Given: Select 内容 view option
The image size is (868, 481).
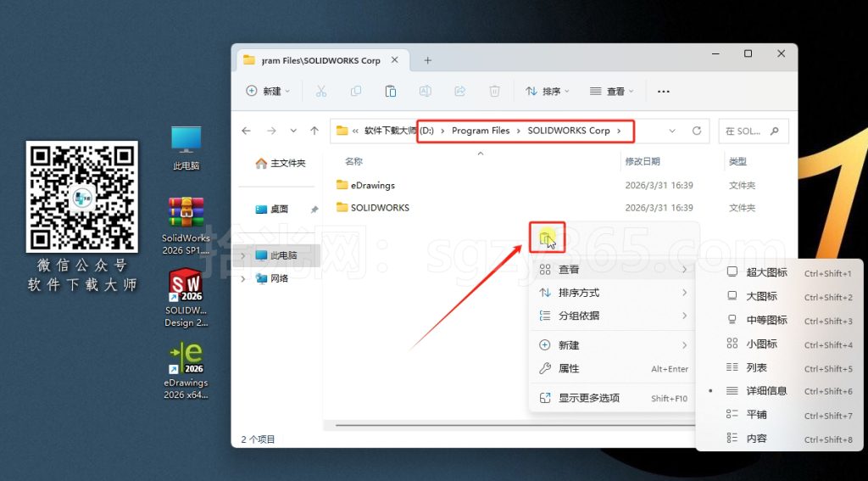Looking at the screenshot, I should click(781, 439).
